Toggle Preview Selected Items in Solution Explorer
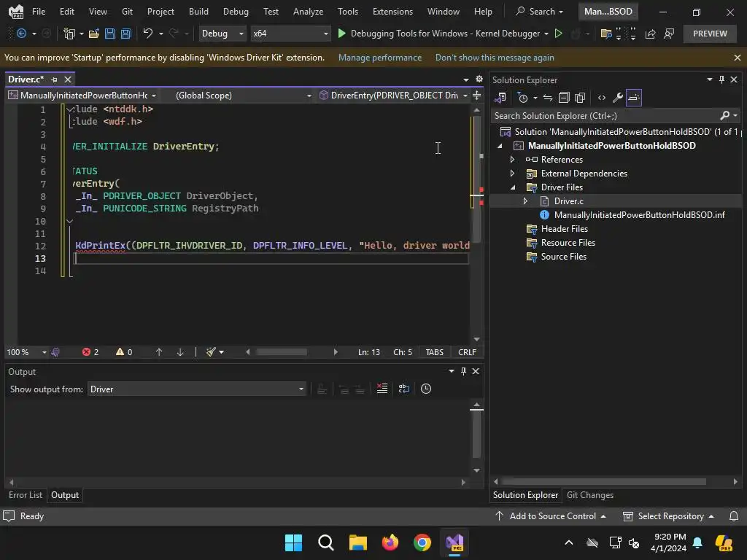Viewport: 747px width, 560px height. tap(634, 98)
